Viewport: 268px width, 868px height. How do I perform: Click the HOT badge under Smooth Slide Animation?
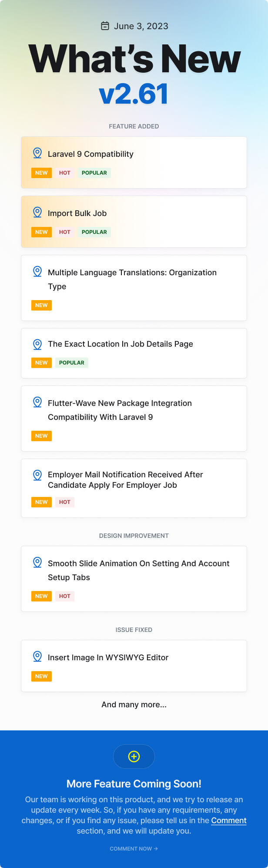click(x=65, y=596)
